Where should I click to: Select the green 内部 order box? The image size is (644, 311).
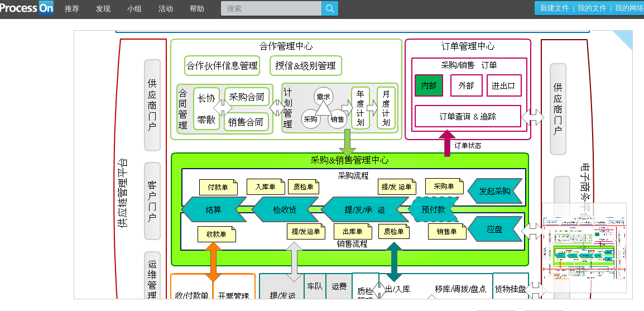pyautogui.click(x=429, y=85)
